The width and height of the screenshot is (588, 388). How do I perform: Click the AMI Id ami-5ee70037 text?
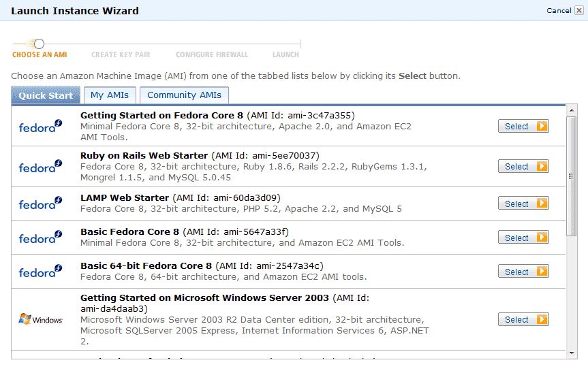(x=266, y=155)
